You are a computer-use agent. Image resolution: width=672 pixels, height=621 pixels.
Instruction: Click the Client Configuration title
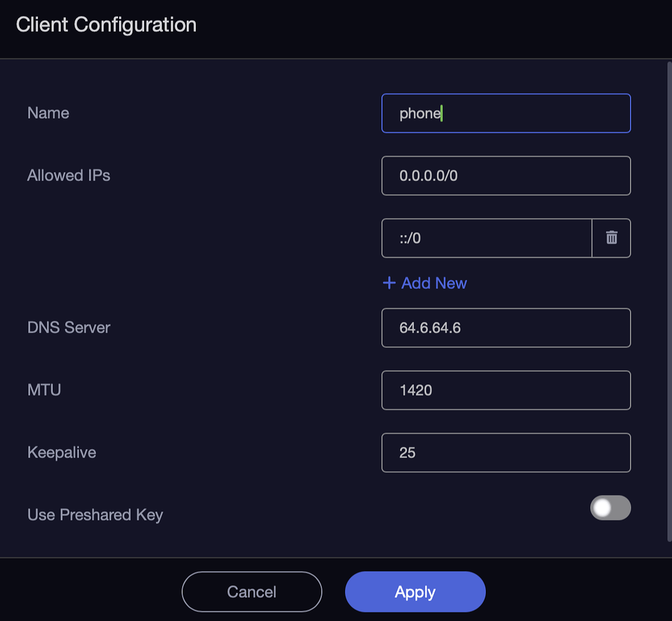pyautogui.click(x=106, y=24)
